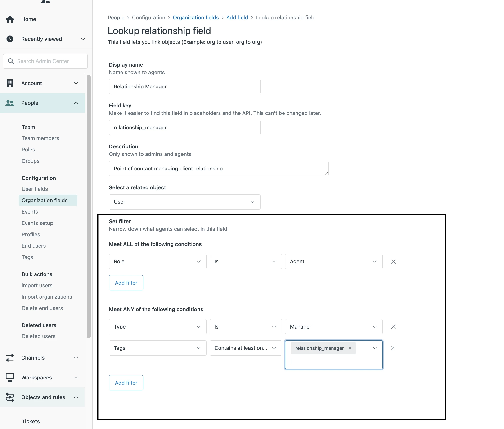Remove the Role Is Agent filter row
504x429 pixels.
point(393,261)
